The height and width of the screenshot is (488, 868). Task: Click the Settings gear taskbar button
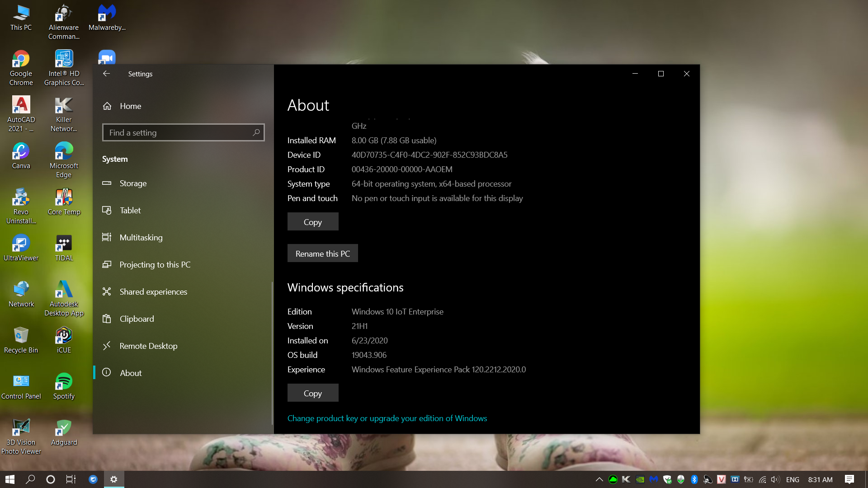tap(114, 479)
